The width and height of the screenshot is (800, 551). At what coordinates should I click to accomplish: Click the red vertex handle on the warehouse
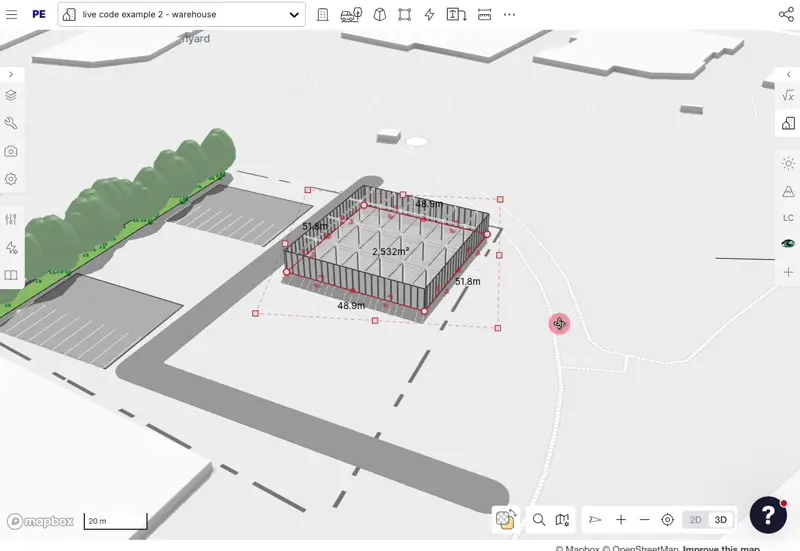tap(425, 311)
